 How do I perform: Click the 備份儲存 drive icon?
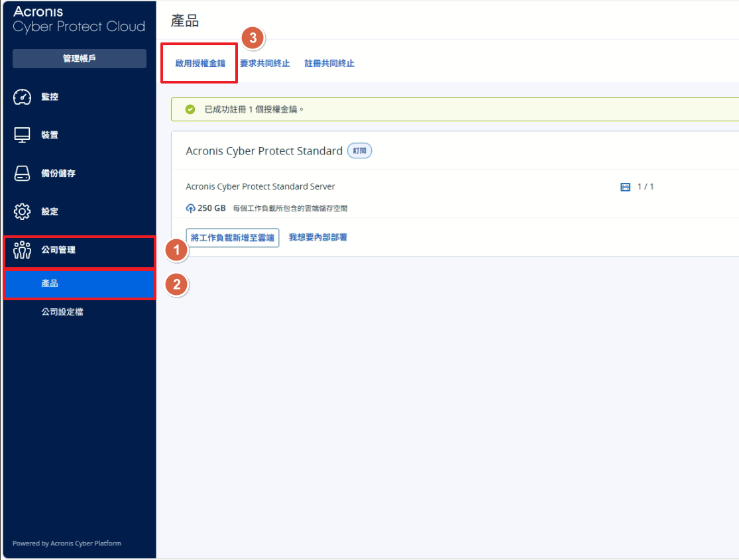[22, 173]
